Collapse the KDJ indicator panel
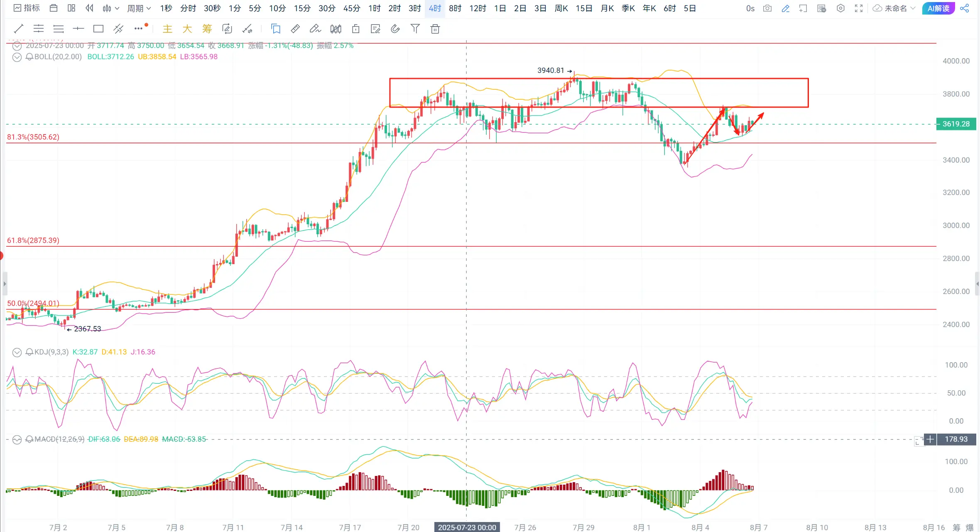The image size is (980, 532). coord(17,352)
